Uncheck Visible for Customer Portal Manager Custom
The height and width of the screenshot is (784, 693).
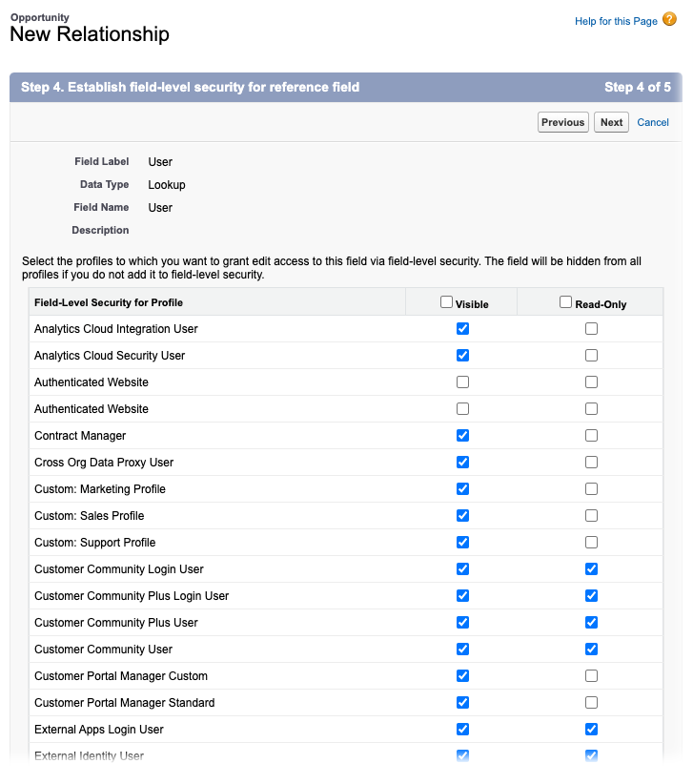pyautogui.click(x=462, y=676)
